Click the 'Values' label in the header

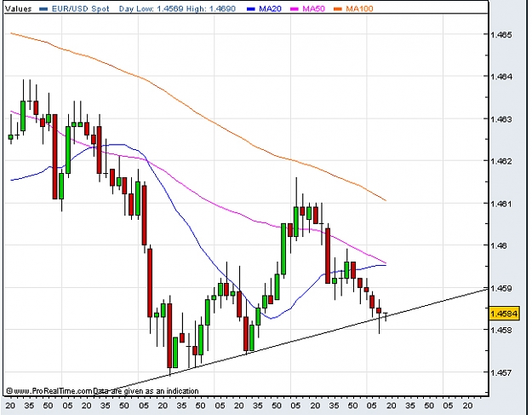[19, 9]
